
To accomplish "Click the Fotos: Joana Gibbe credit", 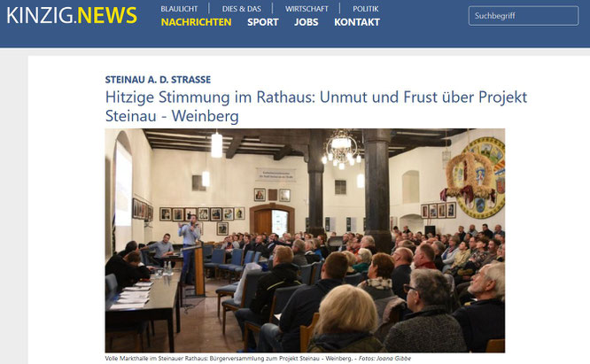I will coord(384,359).
